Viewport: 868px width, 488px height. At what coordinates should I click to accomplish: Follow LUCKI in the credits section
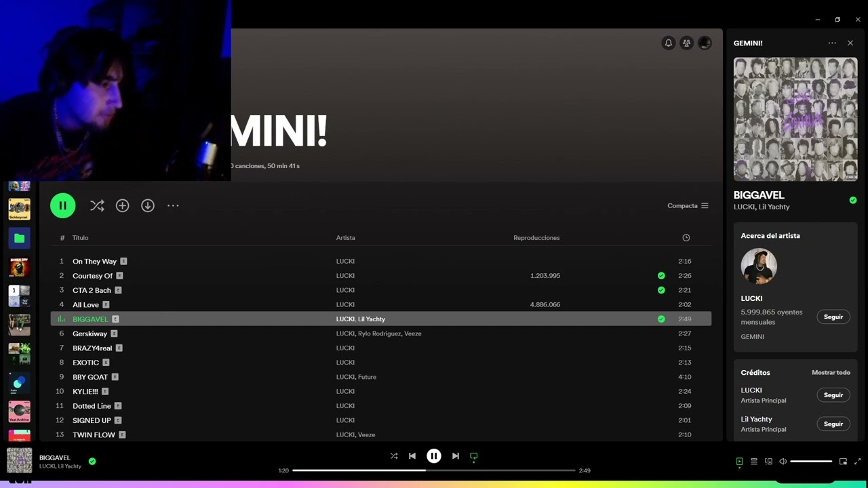tap(833, 394)
